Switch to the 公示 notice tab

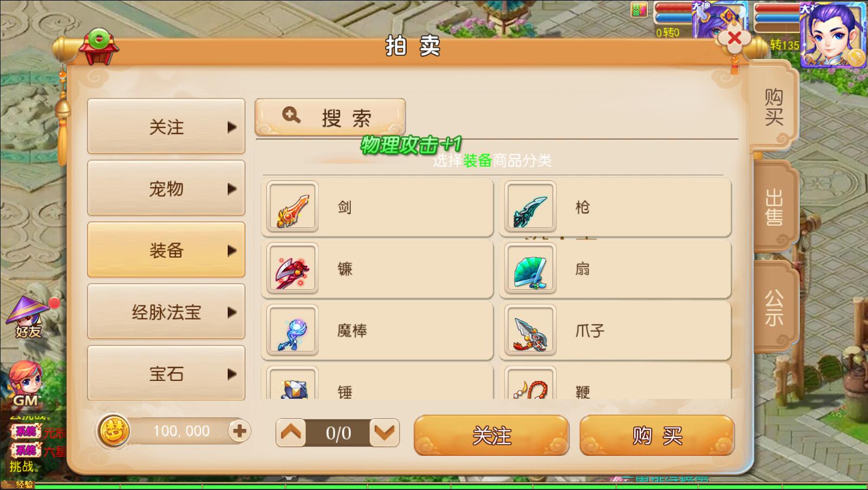point(774,307)
